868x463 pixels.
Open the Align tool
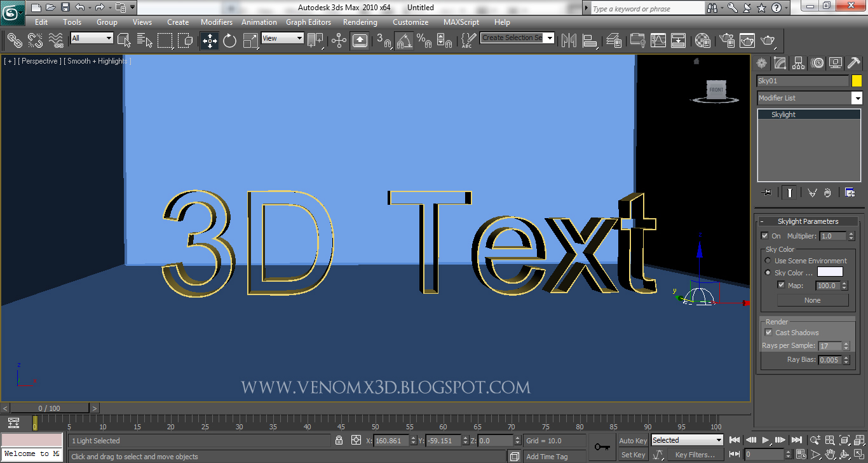[x=589, y=40]
